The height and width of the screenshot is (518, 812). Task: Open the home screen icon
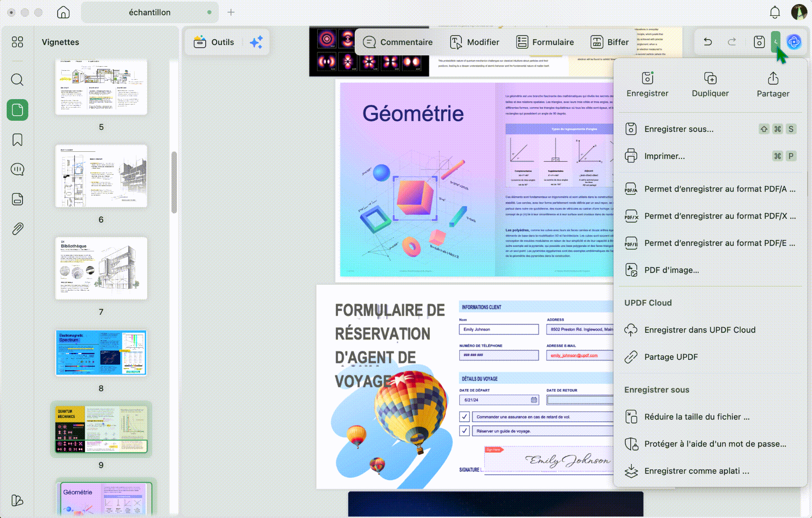pyautogui.click(x=63, y=12)
